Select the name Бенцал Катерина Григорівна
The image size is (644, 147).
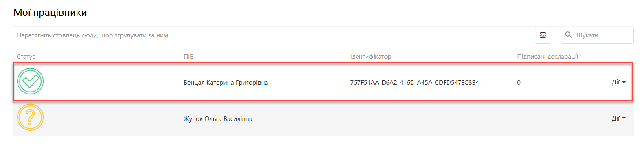pyautogui.click(x=226, y=83)
